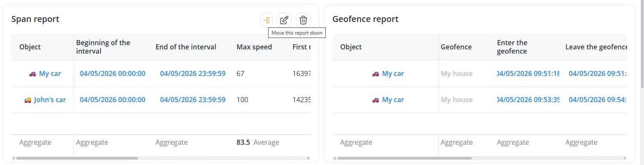This screenshot has width=644, height=165.
Task: Click Aggregate under Span report Object column
Action: pos(35,142)
